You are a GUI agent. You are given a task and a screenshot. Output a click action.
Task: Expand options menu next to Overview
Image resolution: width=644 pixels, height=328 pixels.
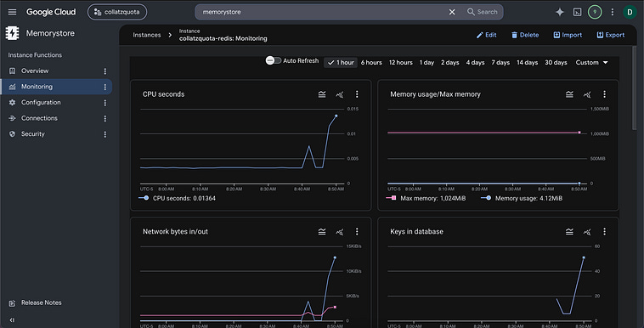point(105,71)
